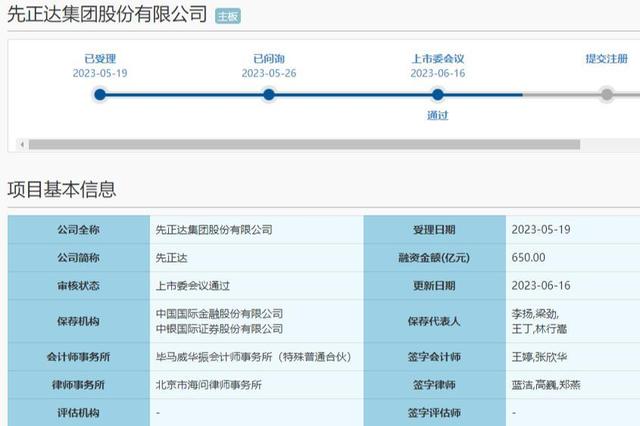
Task: Click the accountants 王婷,张欣华
Action: (x=539, y=357)
